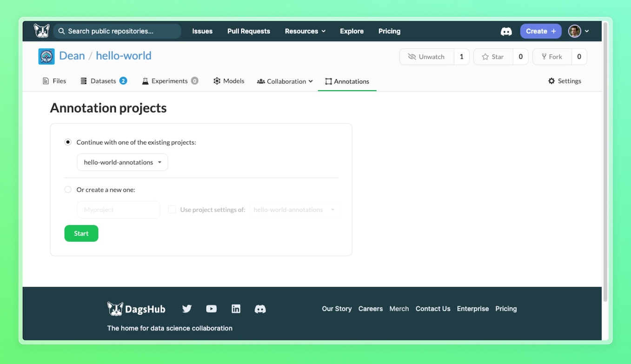Expand the Resources menu in navbar

[305, 31]
